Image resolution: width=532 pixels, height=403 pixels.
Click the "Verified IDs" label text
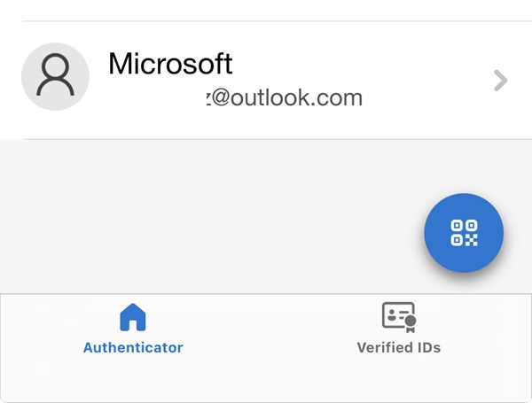pos(398,348)
